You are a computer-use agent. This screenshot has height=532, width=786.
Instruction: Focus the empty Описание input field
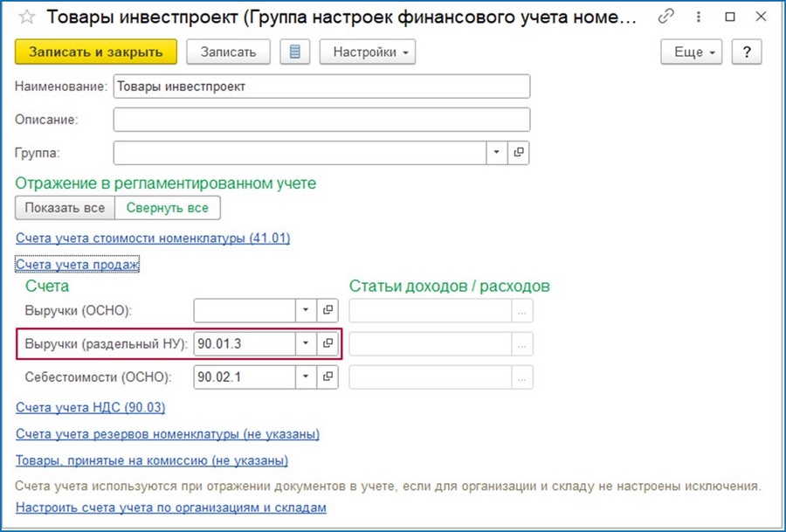pyautogui.click(x=321, y=120)
